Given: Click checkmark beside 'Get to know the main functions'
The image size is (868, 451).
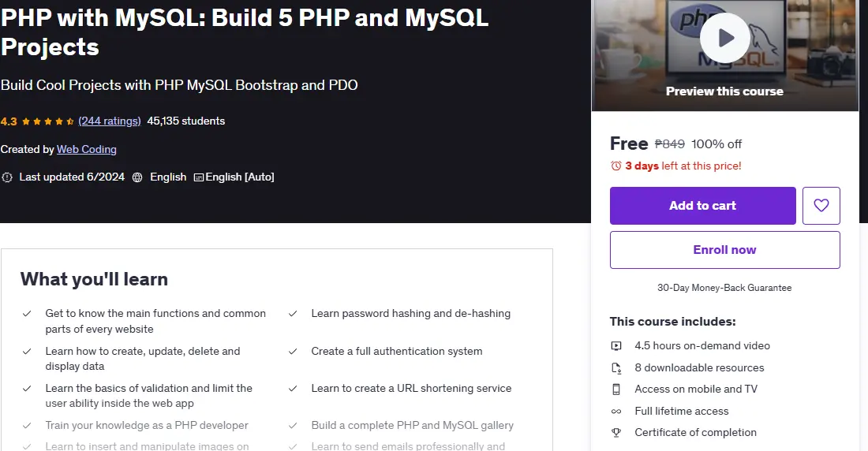Looking at the screenshot, I should pyautogui.click(x=27, y=314).
